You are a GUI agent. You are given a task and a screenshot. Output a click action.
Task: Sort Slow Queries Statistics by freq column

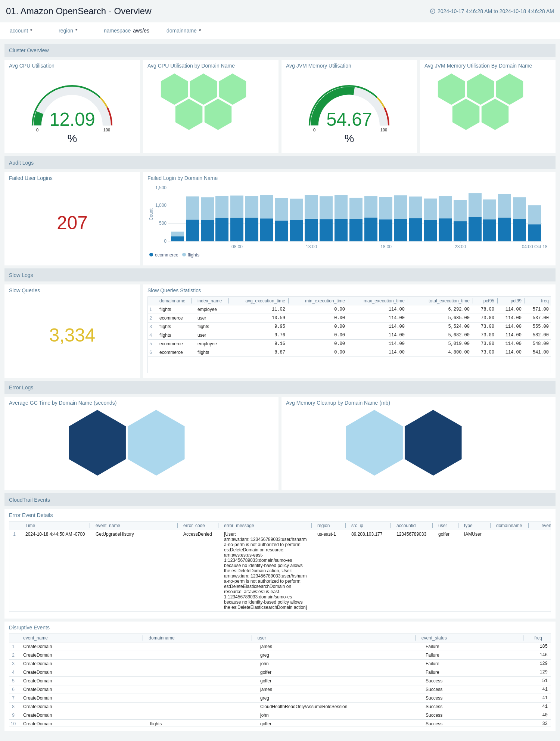(545, 301)
